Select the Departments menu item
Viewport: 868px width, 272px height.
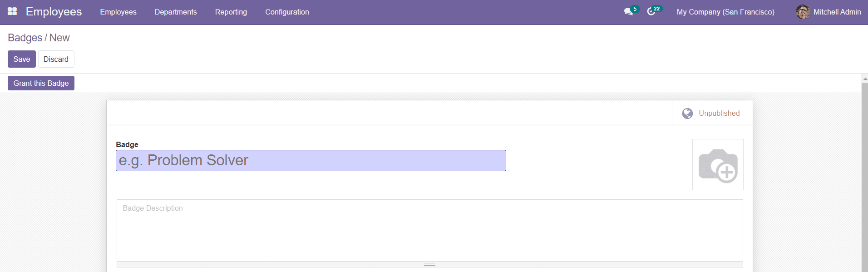point(176,12)
